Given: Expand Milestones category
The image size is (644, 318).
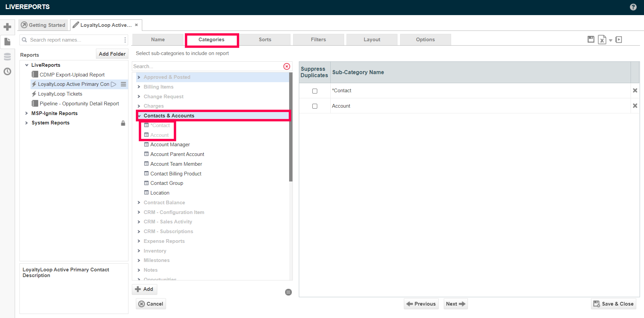Looking at the screenshot, I should coord(139,260).
